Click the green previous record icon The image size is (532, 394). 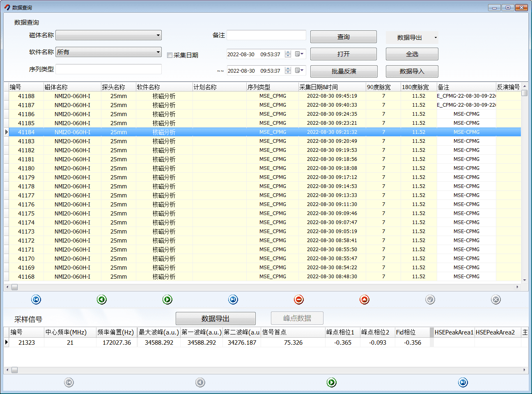[x=102, y=300]
